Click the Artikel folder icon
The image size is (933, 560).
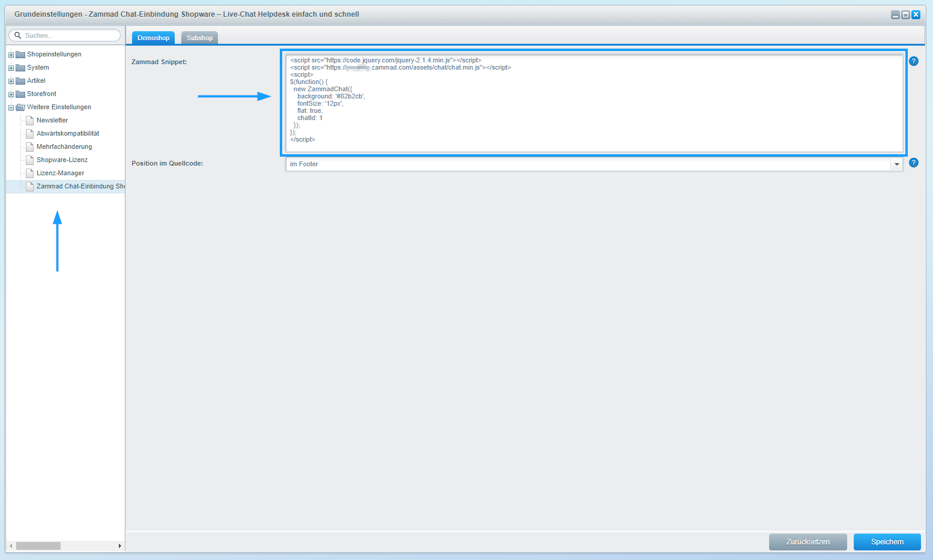pyautogui.click(x=20, y=80)
